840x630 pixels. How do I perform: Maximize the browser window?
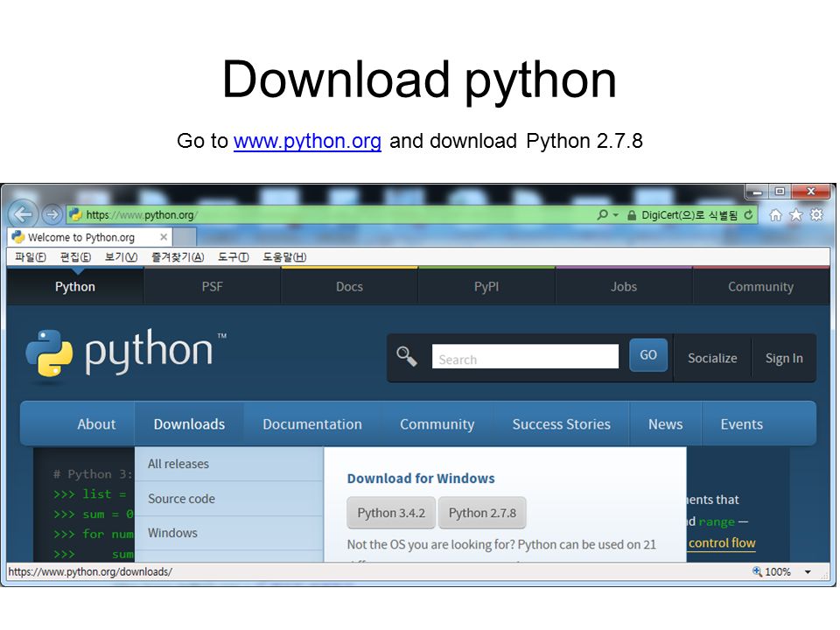(780, 192)
